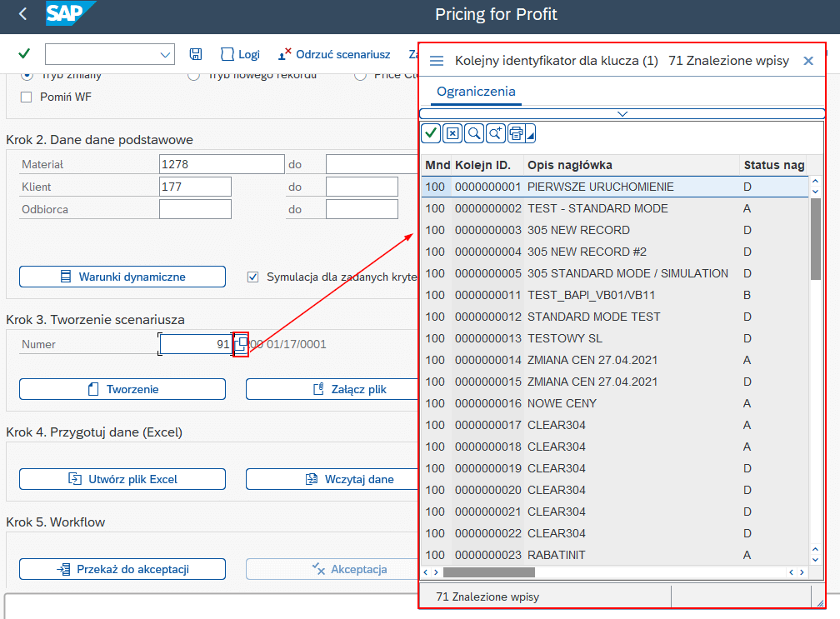Image resolution: width=840 pixels, height=619 pixels.
Task: Select row TEST_BAPI_VB01/VB11
Action: 615,295
